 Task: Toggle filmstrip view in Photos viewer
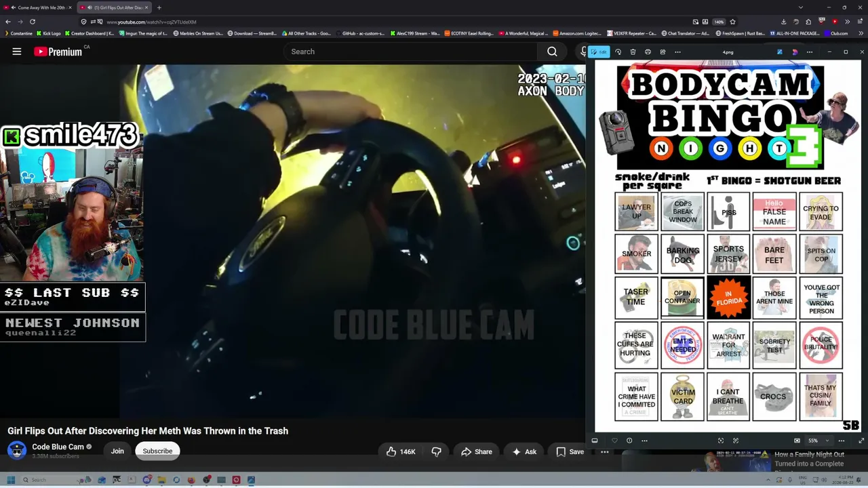595,441
